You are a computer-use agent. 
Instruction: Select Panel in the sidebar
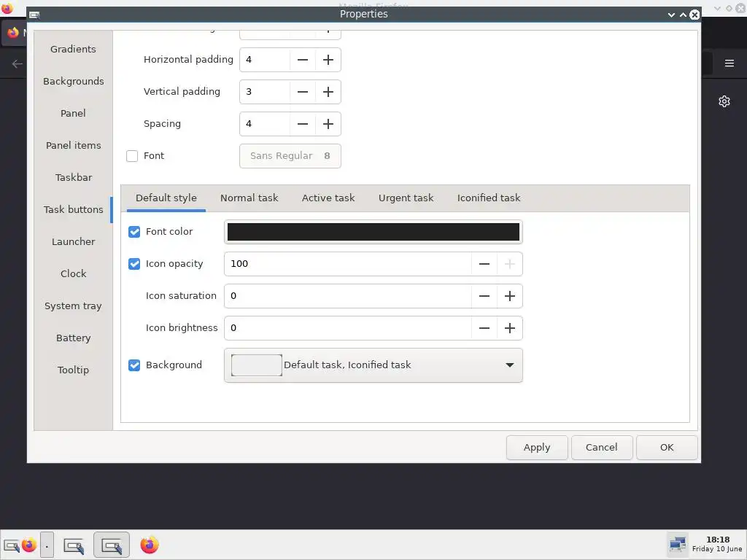pyautogui.click(x=74, y=113)
